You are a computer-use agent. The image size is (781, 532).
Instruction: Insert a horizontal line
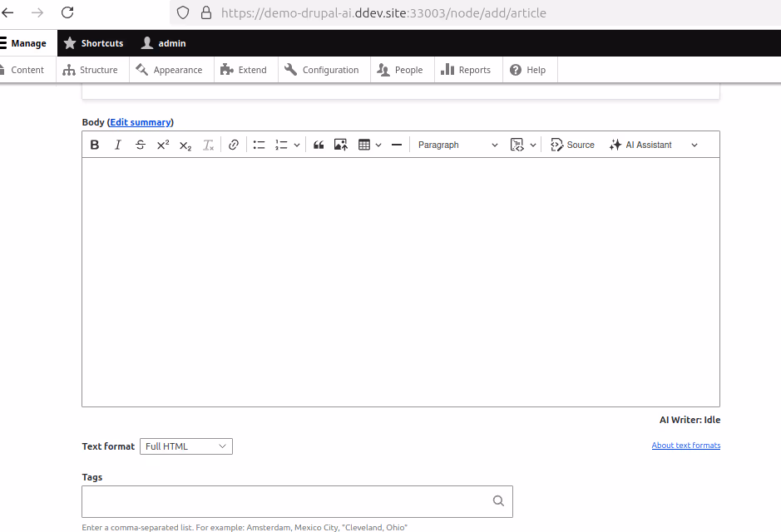tap(397, 145)
